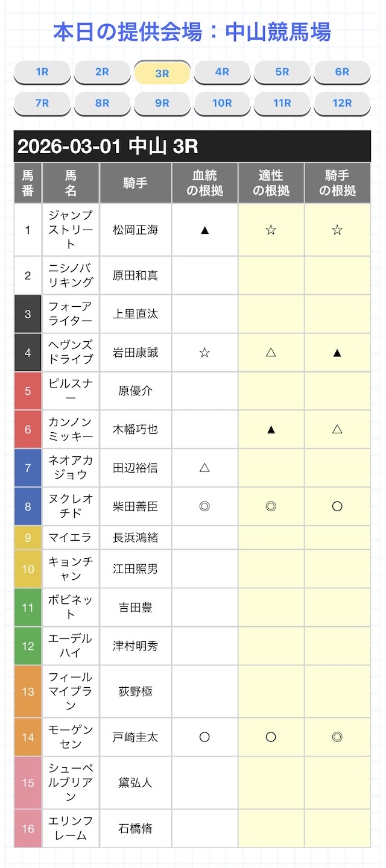
Task: Switch to the 4R race tab
Action: [222, 72]
